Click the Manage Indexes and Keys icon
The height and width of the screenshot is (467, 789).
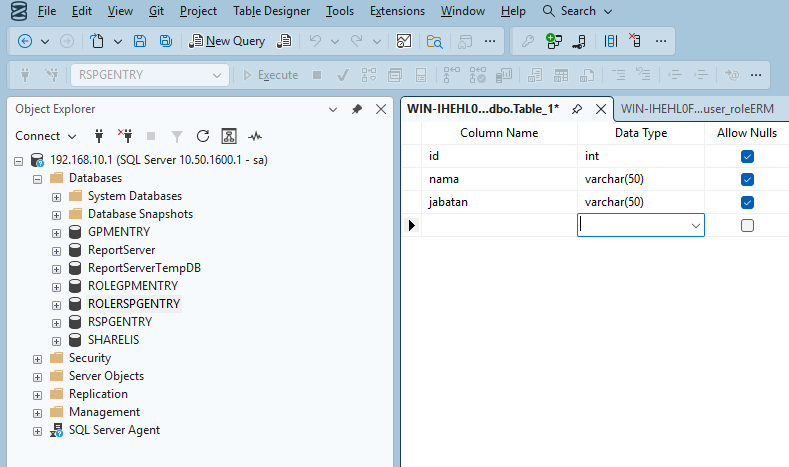pyautogui.click(x=580, y=41)
